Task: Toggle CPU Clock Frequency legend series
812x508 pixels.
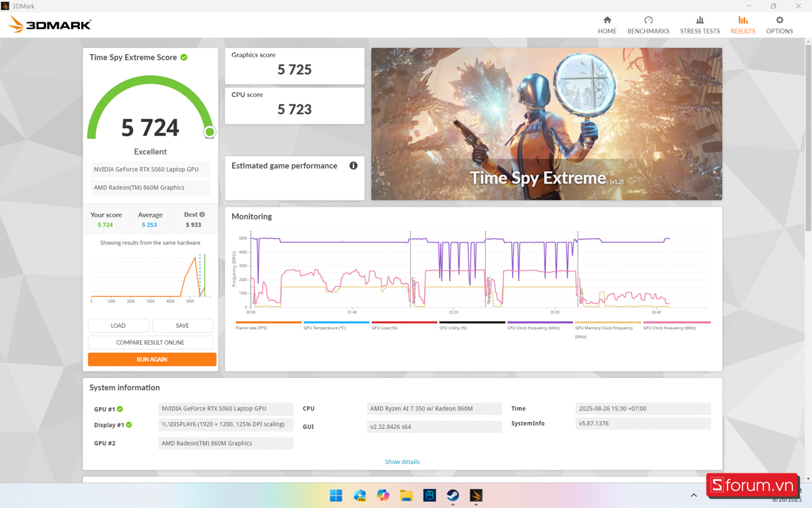Action: (x=540, y=326)
